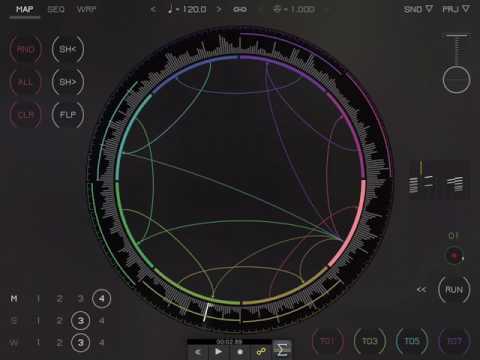Click the SH< shift-left button
Image resolution: width=480 pixels, height=360 pixels.
(x=68, y=50)
